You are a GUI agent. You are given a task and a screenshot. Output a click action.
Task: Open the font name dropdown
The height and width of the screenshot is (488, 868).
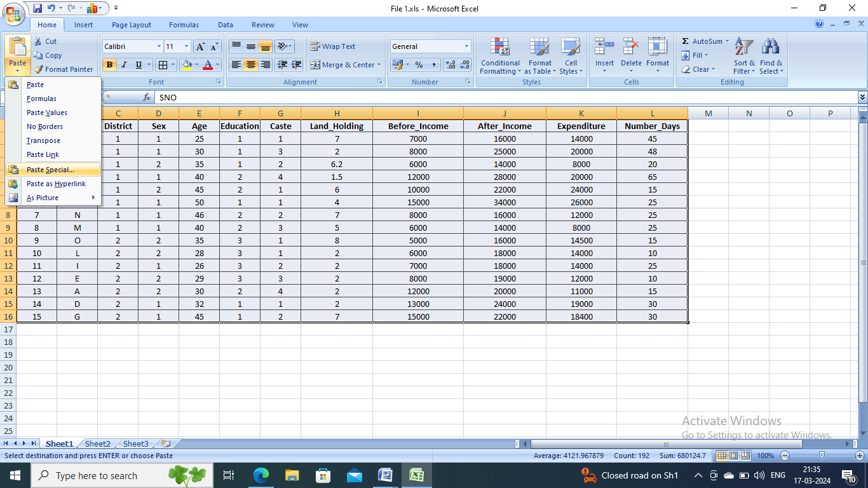159,46
